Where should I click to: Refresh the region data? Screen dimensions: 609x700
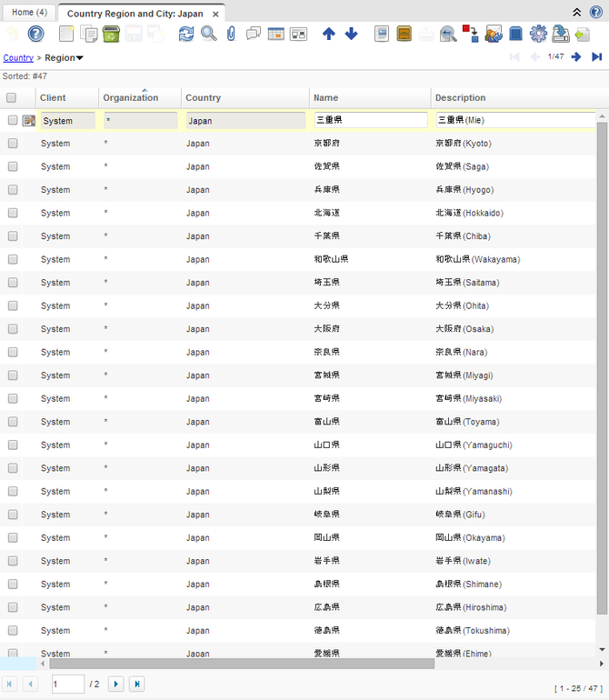click(186, 34)
